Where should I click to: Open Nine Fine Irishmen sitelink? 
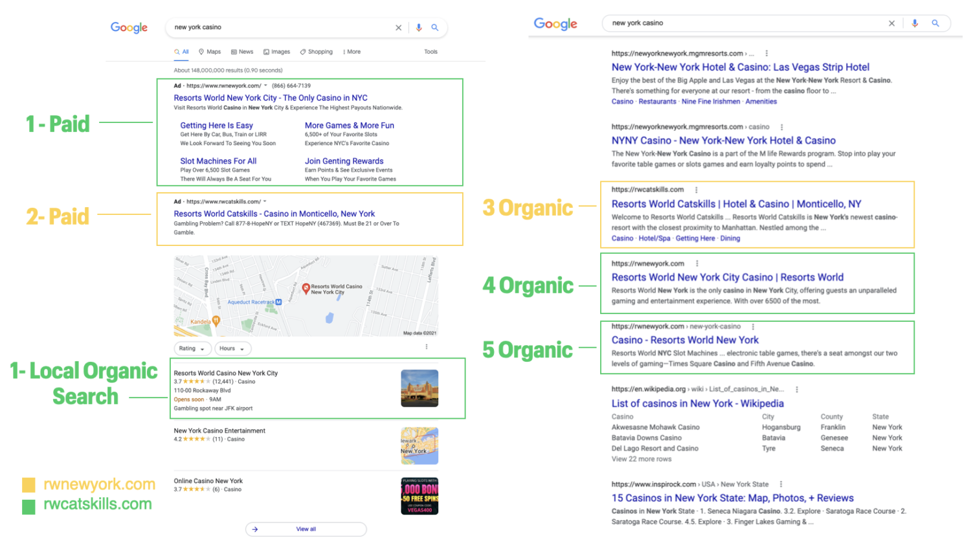pos(711,102)
